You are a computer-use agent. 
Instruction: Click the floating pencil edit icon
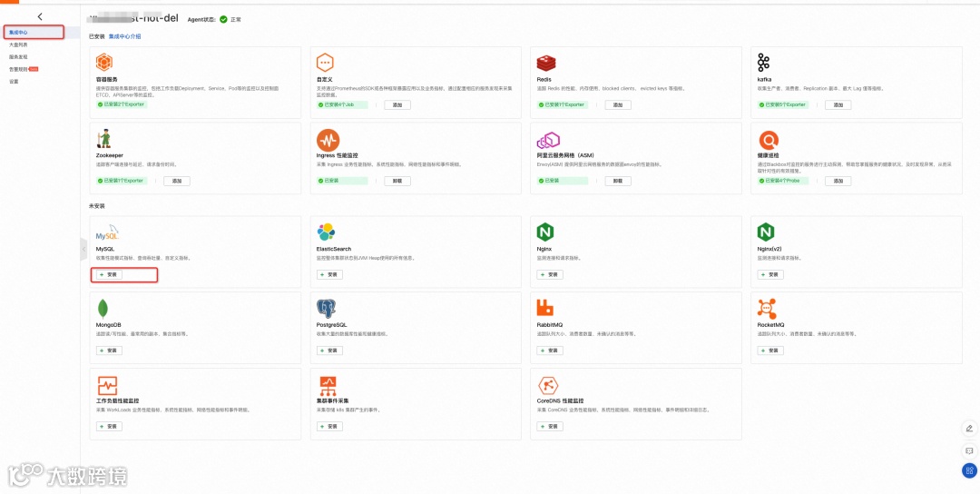(x=969, y=429)
